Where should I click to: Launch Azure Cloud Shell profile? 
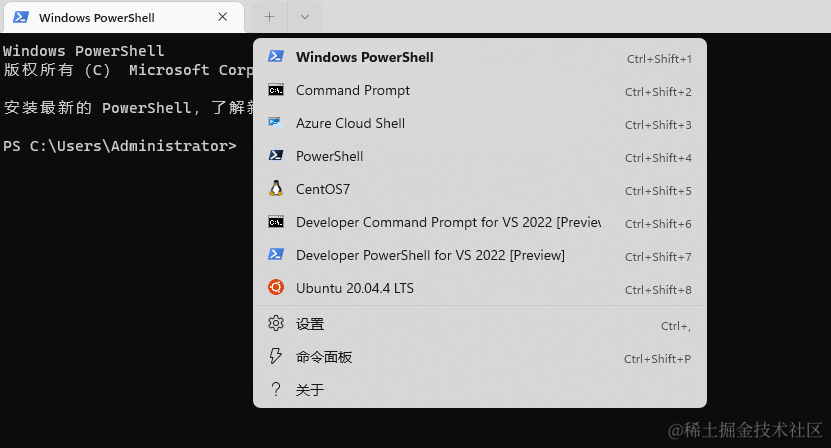(480, 124)
